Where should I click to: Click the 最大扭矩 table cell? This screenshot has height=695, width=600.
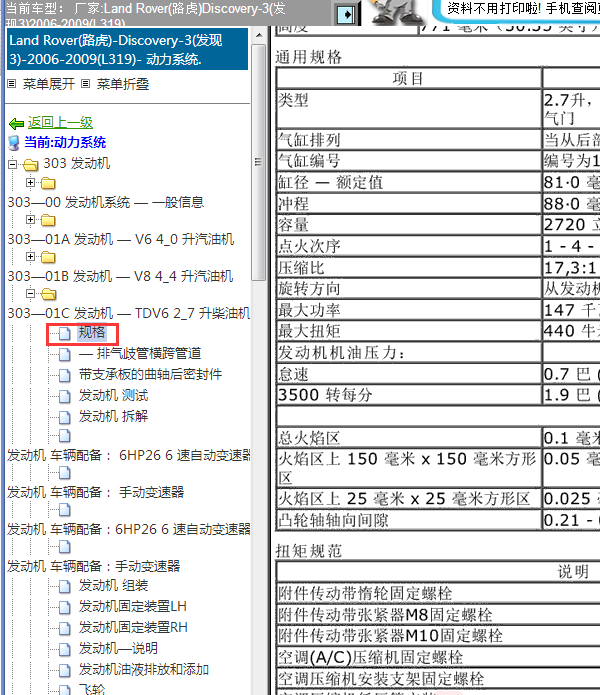tap(409, 331)
